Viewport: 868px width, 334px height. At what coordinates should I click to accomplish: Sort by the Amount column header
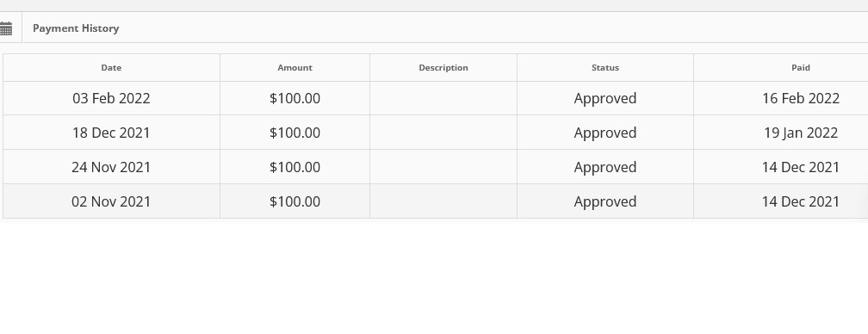click(294, 67)
